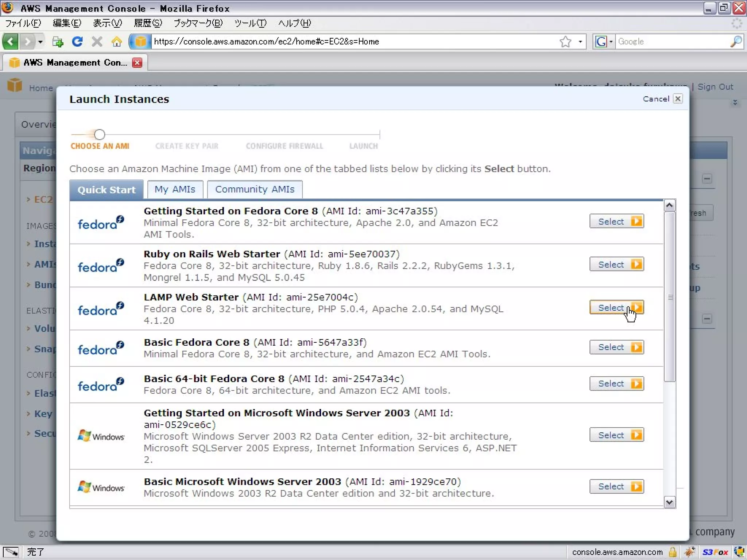Image resolution: width=747 pixels, height=560 pixels.
Task: Click the AMI list scroll up arrow
Action: pos(669,206)
